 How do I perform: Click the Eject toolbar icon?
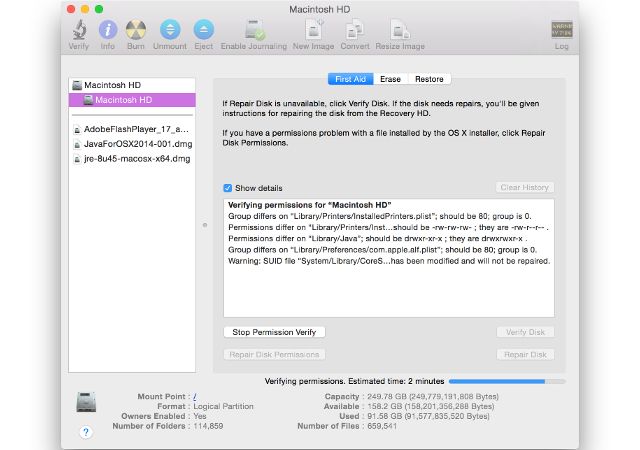point(203,30)
